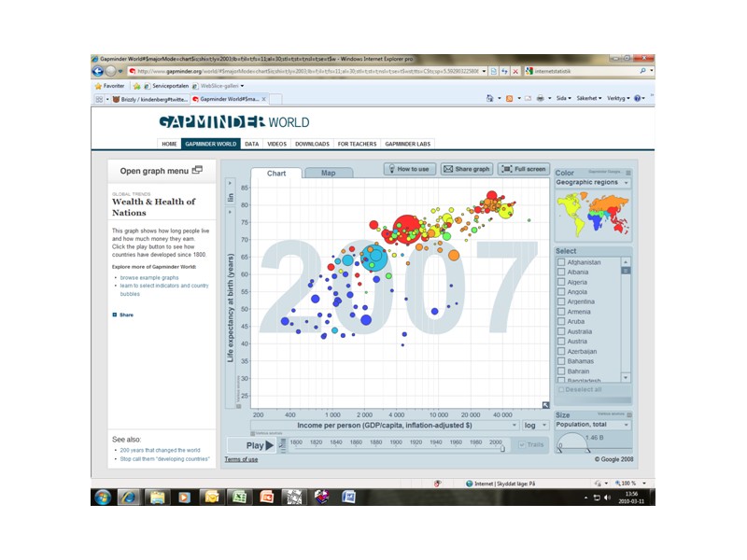This screenshot has height=560, width=747.
Task: Check the Afghanistan checkbox
Action: click(x=561, y=262)
